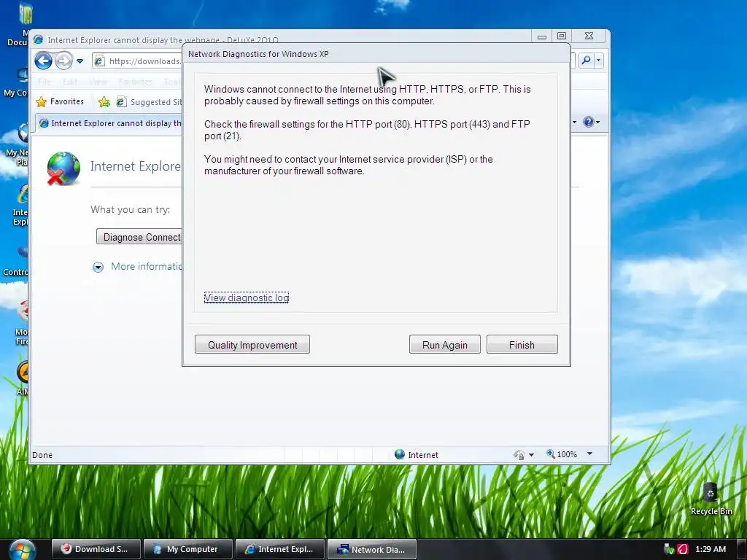Image resolution: width=747 pixels, height=560 pixels.
Task: Minimize the Internet Explorer window
Action: [542, 36]
